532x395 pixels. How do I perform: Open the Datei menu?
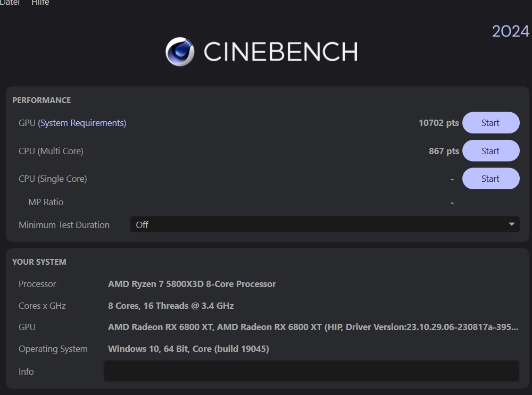tap(10, 3)
